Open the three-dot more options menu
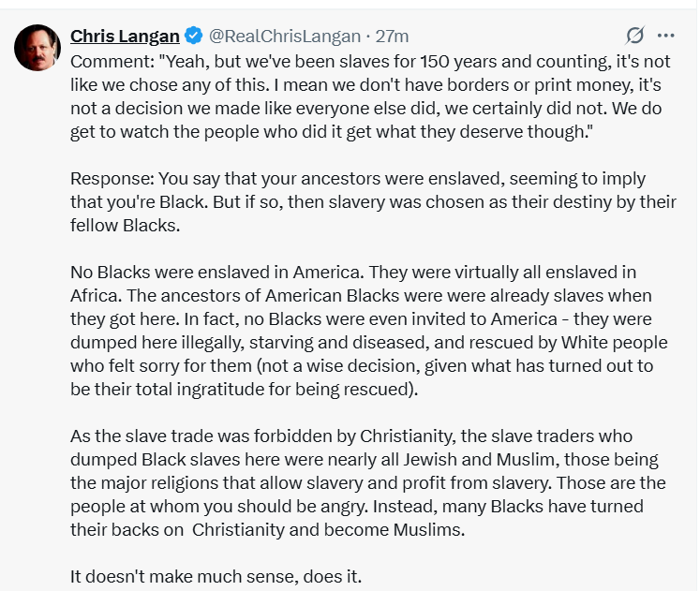 point(666,36)
